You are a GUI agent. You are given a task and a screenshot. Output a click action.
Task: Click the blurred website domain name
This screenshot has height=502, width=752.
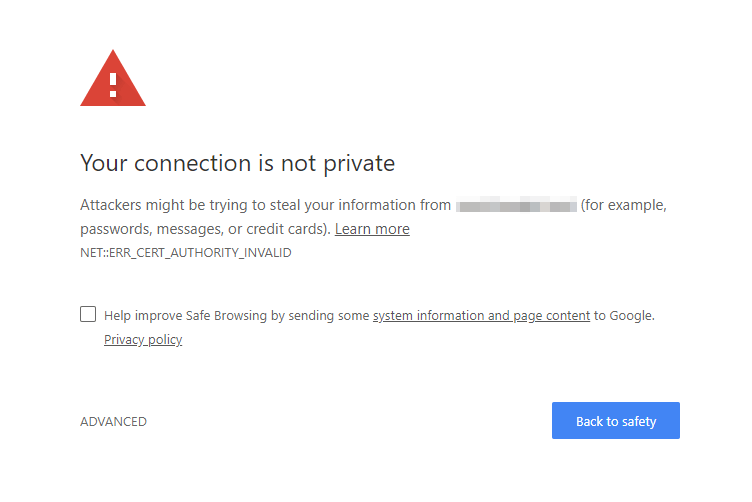tap(516, 205)
